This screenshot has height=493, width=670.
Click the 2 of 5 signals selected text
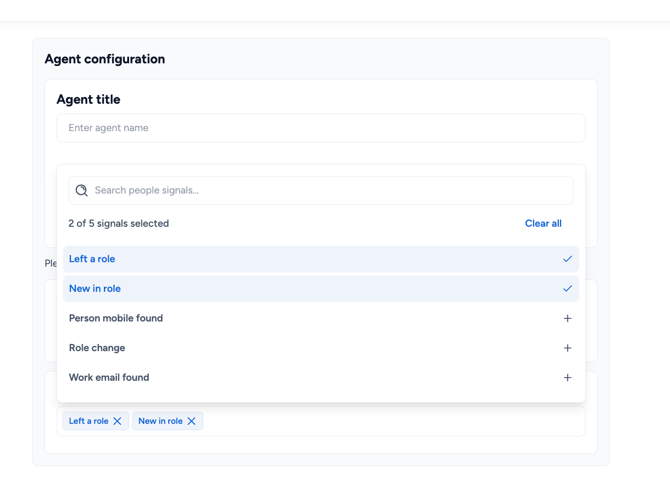tap(119, 223)
